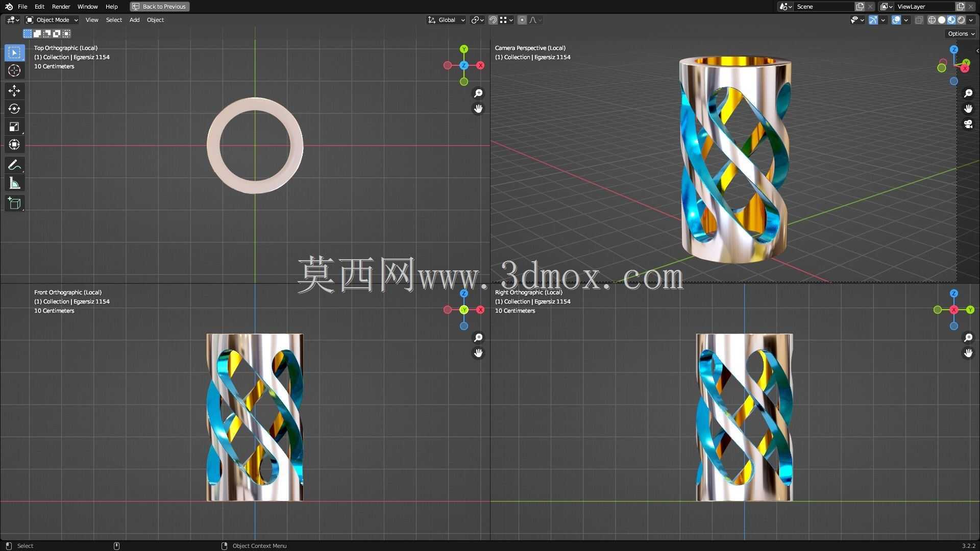Open Global transform orientation dropdown

point(446,20)
